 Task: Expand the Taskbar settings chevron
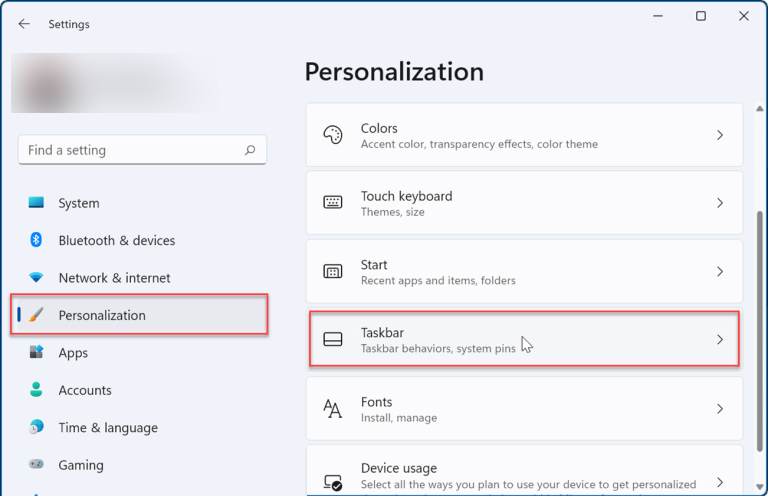720,339
